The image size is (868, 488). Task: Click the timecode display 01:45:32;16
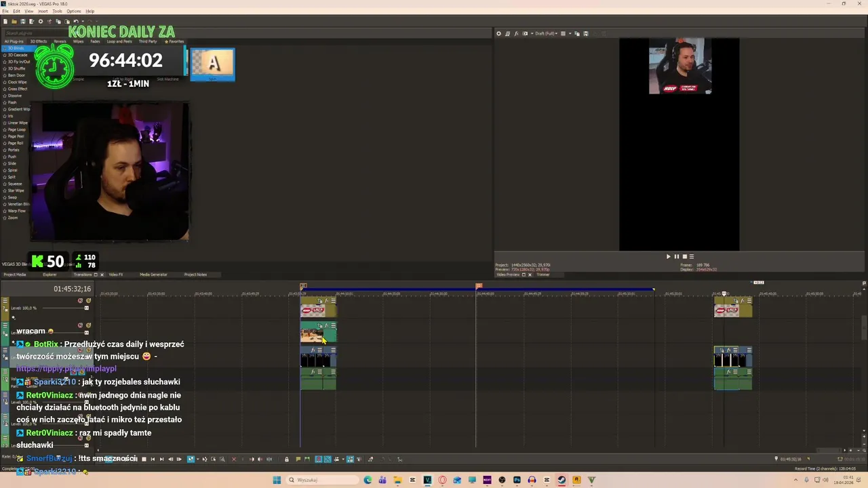pos(73,289)
